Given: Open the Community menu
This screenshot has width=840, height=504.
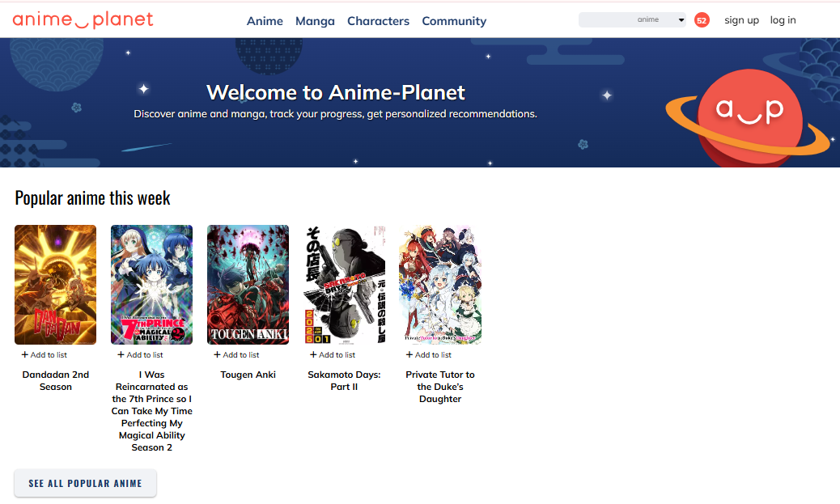Looking at the screenshot, I should coord(454,21).
